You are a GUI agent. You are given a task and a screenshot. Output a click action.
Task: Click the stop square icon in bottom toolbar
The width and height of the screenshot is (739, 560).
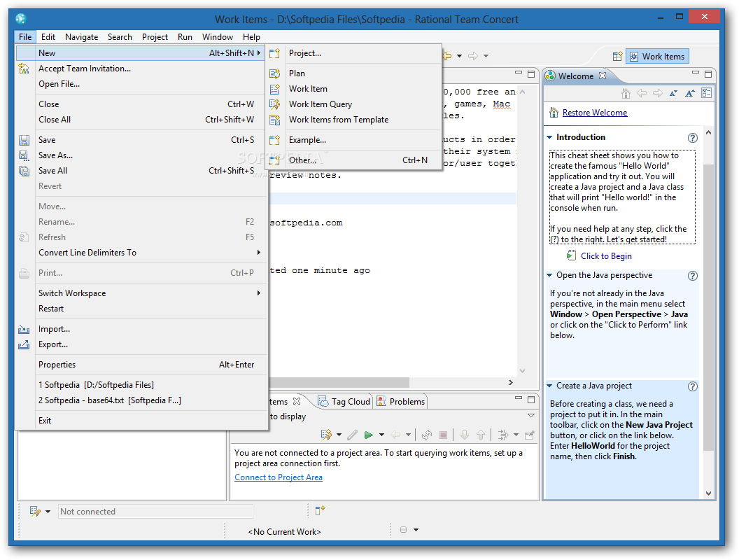pyautogui.click(x=443, y=435)
